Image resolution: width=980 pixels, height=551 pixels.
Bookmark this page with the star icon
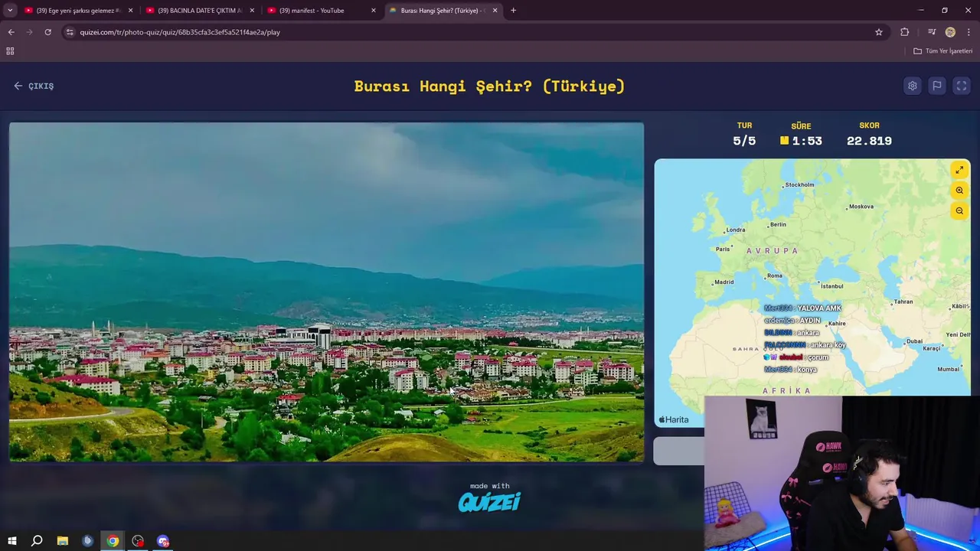tap(879, 32)
